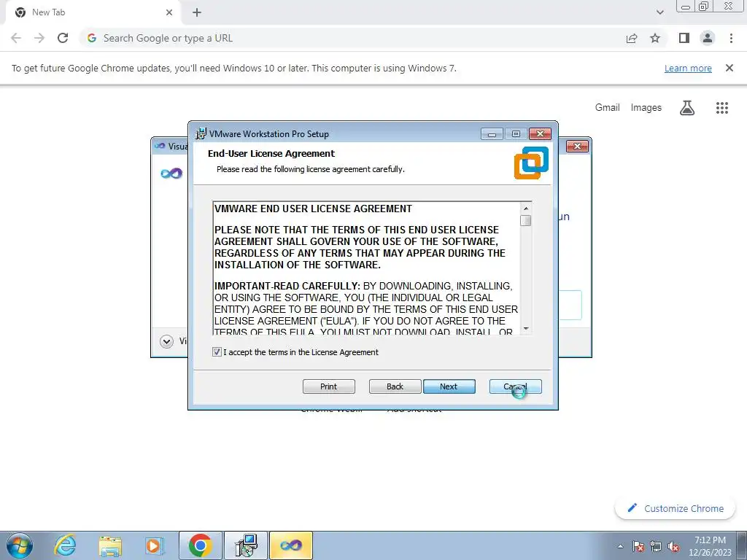Select the New Tab tab
This screenshot has height=560, width=747.
tap(93, 12)
